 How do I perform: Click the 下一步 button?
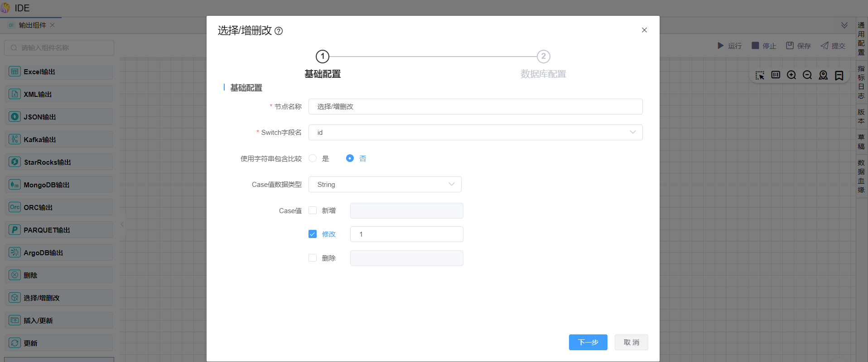[x=588, y=343]
